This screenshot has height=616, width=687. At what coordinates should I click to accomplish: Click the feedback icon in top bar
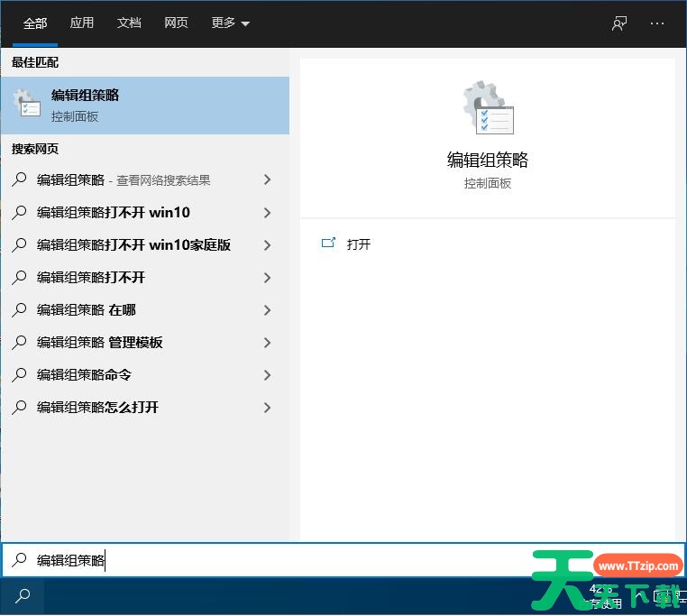coord(619,23)
